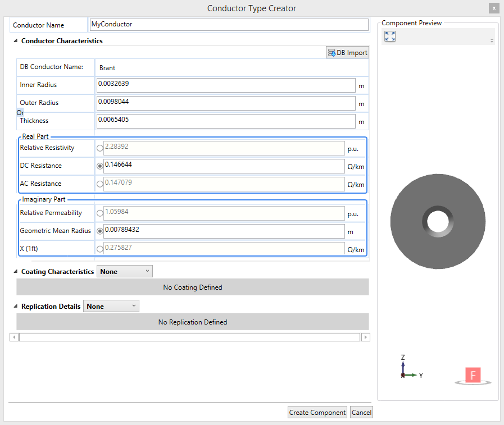
Task: Click the Cancel button
Action: pos(361,413)
